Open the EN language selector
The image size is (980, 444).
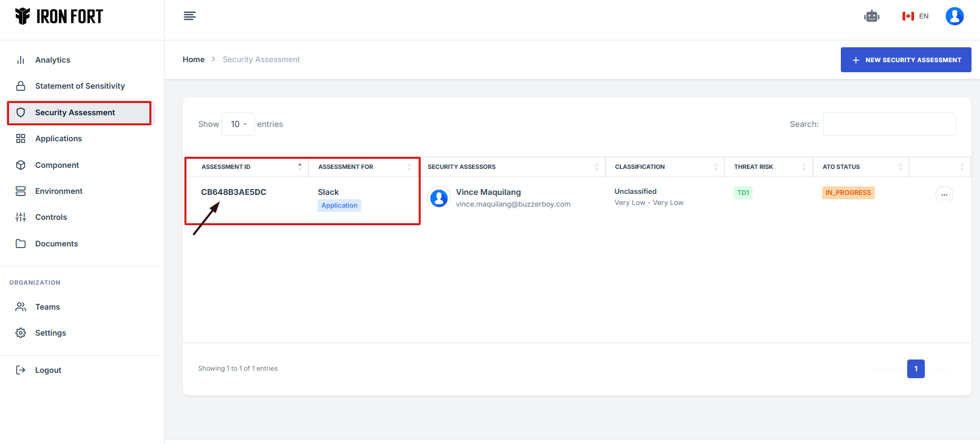pos(915,16)
